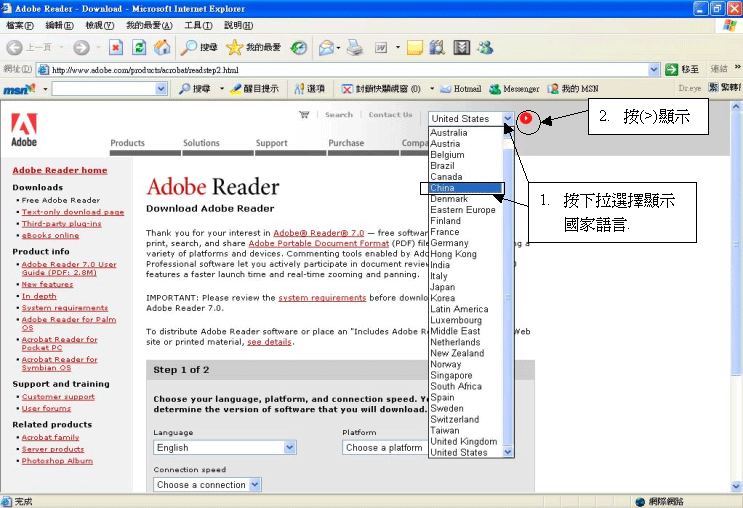743x508 pixels.
Task: Open the Third-party plug-ins link
Action: pyautogui.click(x=62, y=223)
